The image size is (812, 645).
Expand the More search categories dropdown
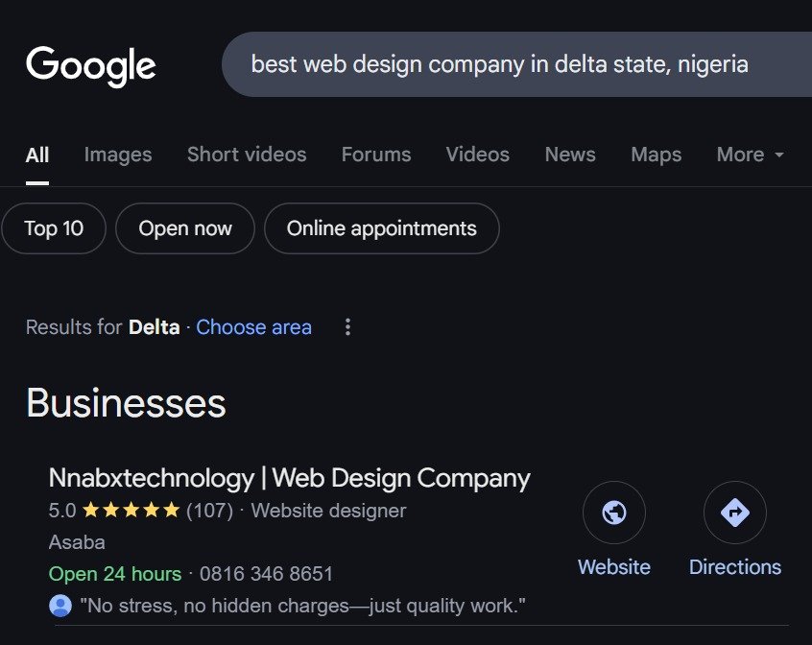point(750,155)
